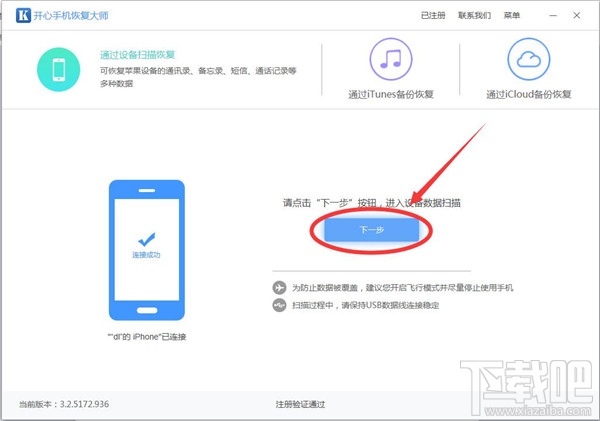Close the recovery app window
Image resolution: width=600 pixels, height=421 pixels.
point(579,16)
